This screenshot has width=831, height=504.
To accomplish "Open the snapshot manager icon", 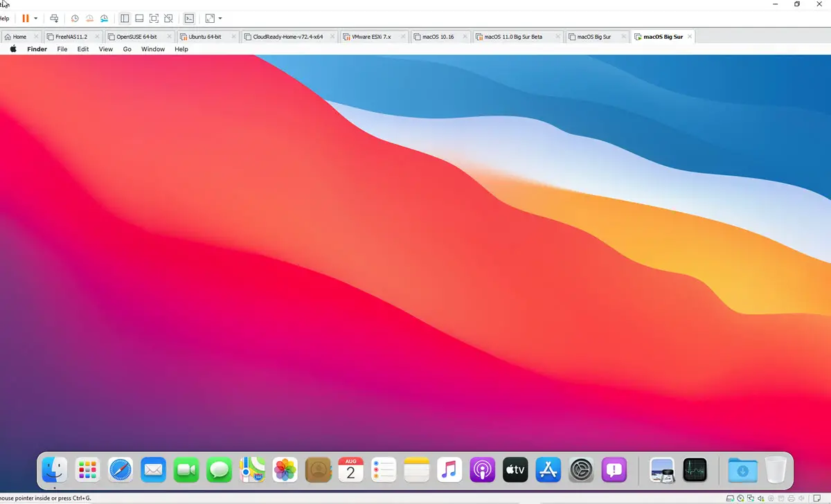I will (x=104, y=19).
